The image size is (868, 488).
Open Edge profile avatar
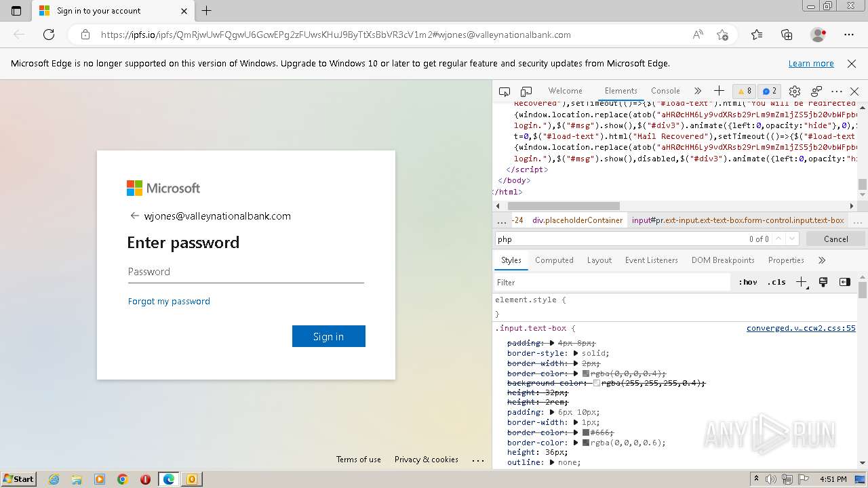pyautogui.click(x=818, y=35)
